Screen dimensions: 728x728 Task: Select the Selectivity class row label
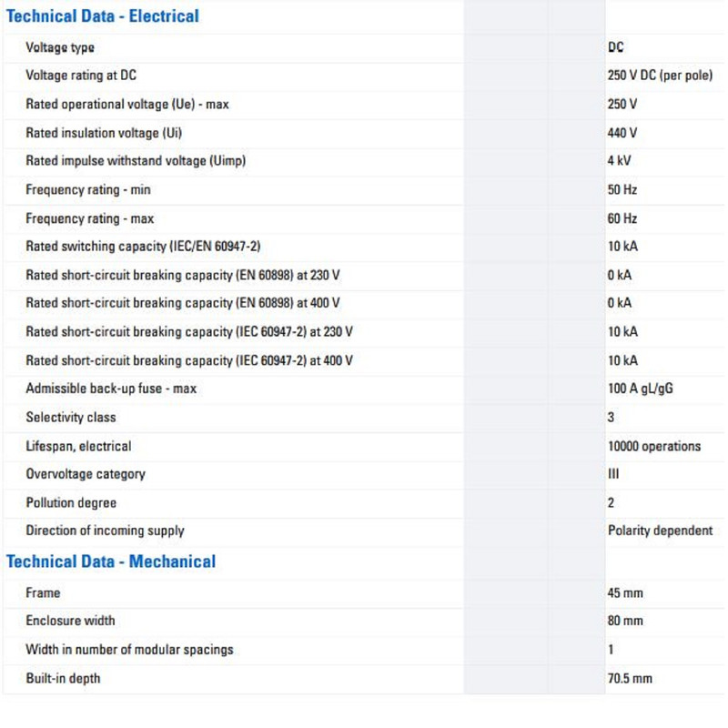coord(71,418)
